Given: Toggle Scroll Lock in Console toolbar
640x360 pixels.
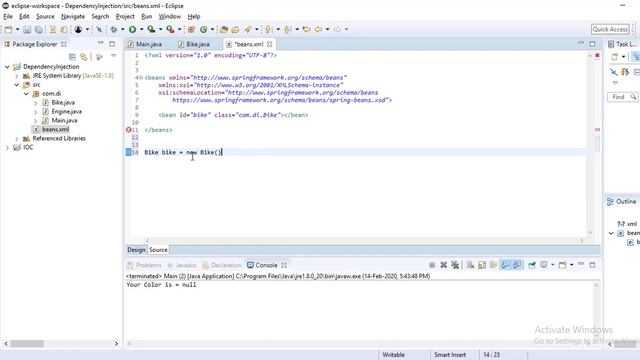Looking at the screenshot, I should (482, 265).
